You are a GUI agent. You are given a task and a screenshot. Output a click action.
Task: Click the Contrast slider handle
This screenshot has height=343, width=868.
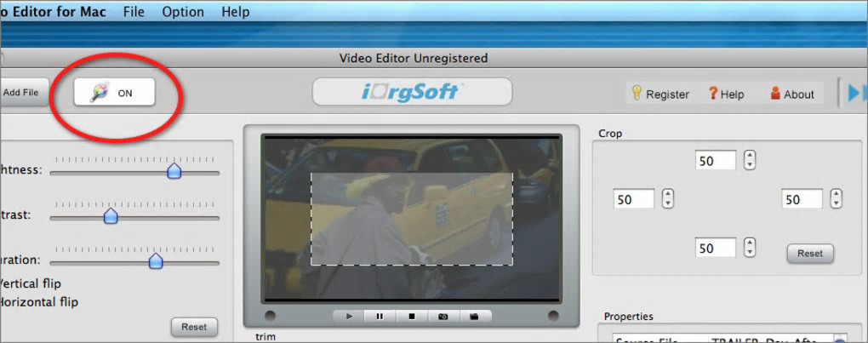pos(111,216)
